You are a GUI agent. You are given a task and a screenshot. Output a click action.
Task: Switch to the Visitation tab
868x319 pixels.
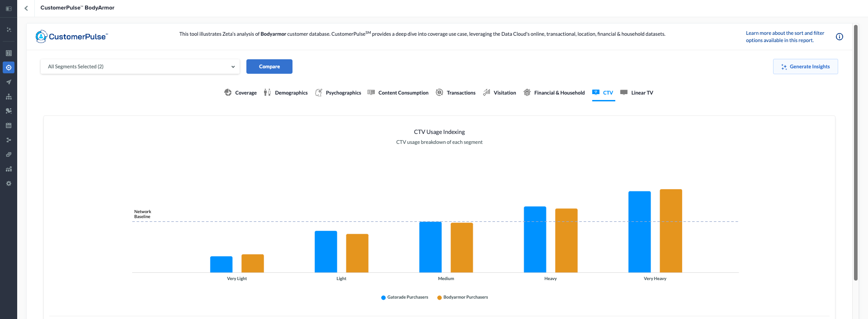(505, 93)
